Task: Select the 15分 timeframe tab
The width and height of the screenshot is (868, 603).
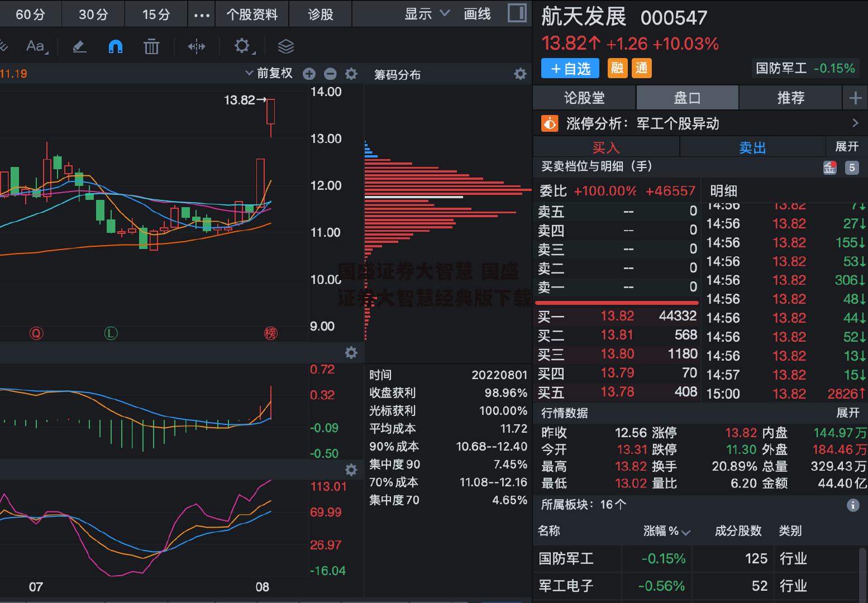Action: (156, 15)
